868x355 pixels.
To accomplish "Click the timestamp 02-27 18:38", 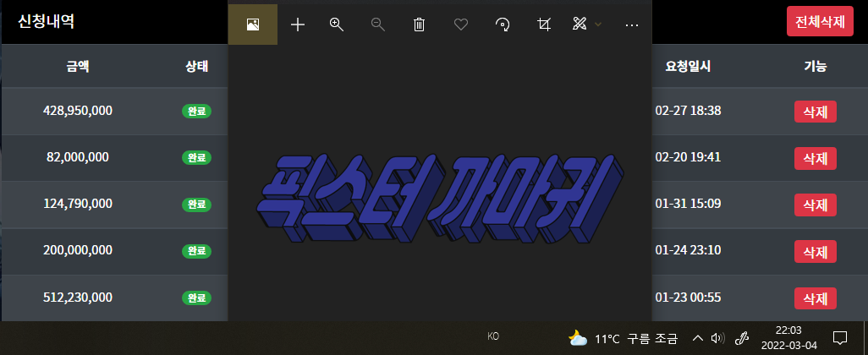I will (688, 111).
